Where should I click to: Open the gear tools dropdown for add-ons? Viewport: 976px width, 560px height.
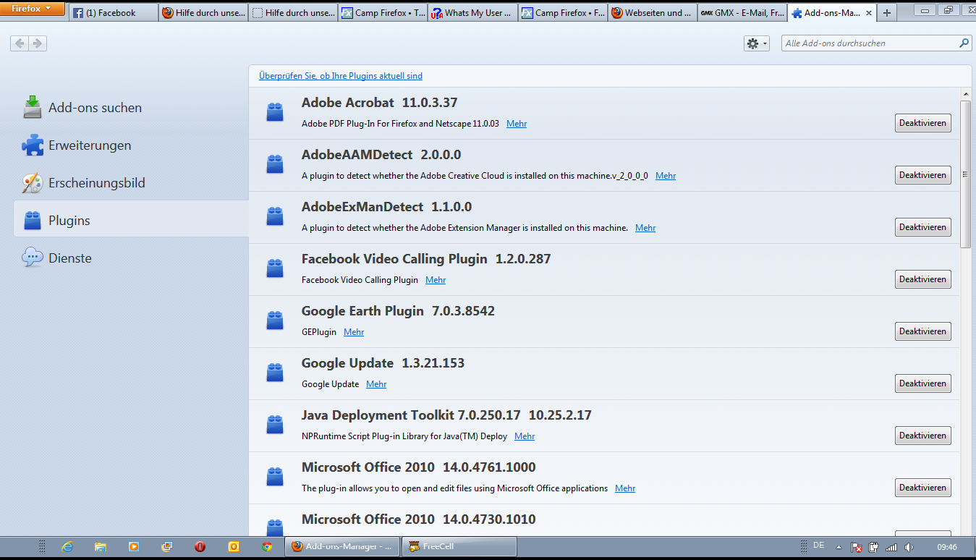point(756,43)
